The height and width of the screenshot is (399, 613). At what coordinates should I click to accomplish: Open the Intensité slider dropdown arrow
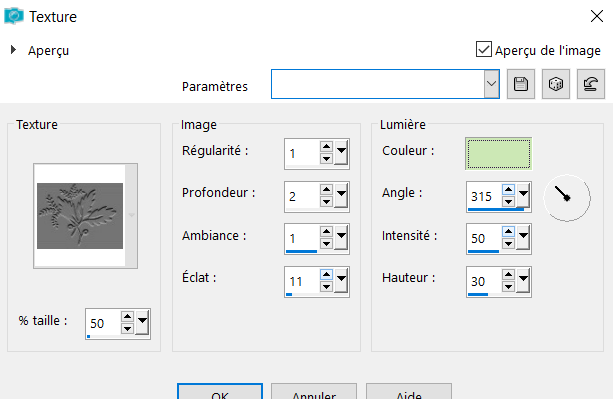(523, 238)
